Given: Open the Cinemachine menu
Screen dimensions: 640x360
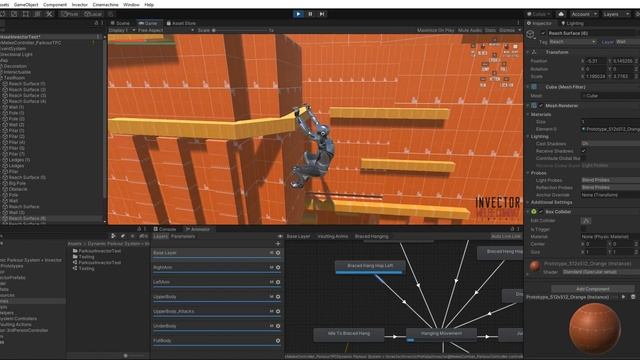Looking at the screenshot, I should click(105, 4).
